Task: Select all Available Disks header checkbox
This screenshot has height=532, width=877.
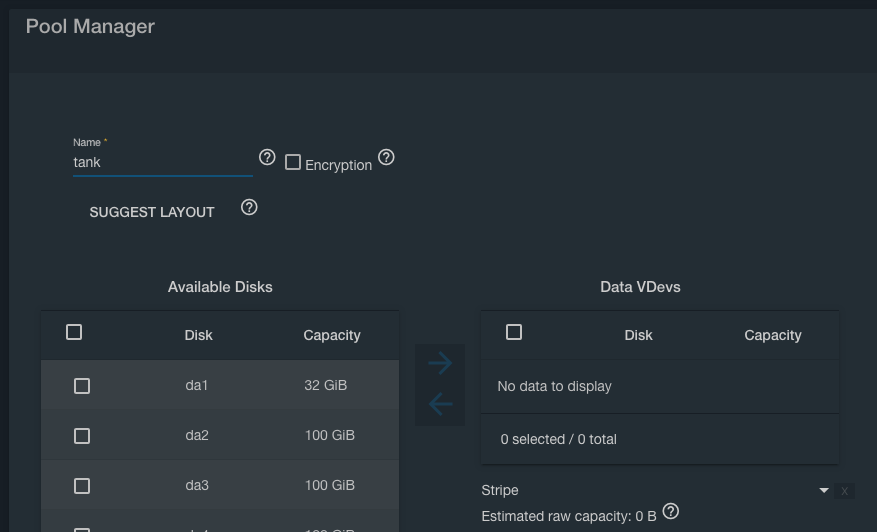Action: click(x=74, y=332)
